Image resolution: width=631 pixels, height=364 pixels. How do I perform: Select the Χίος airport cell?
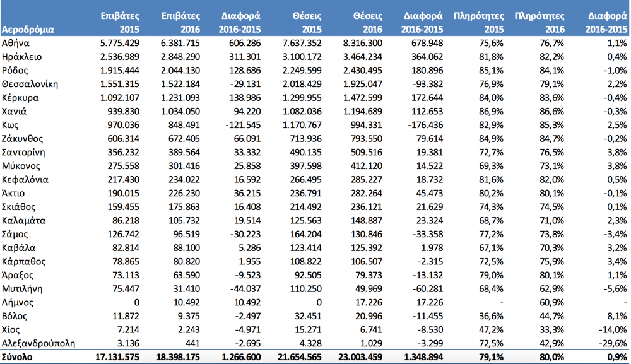point(11,330)
